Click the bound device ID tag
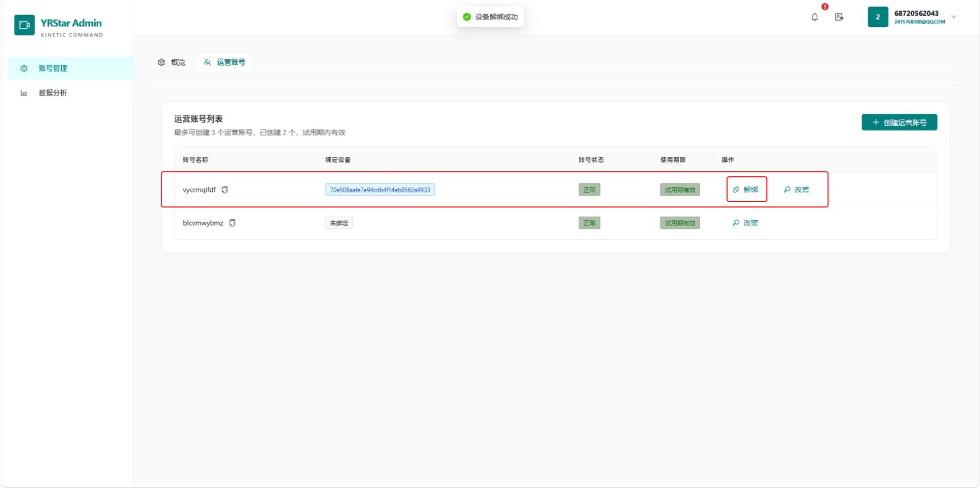 [380, 190]
